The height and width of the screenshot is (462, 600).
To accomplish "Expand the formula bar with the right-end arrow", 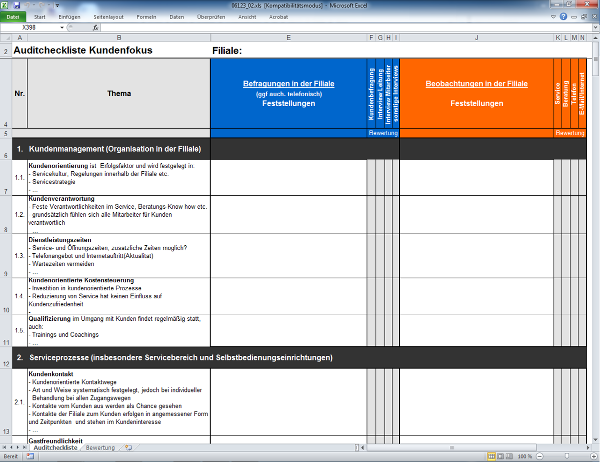I will point(596,28).
